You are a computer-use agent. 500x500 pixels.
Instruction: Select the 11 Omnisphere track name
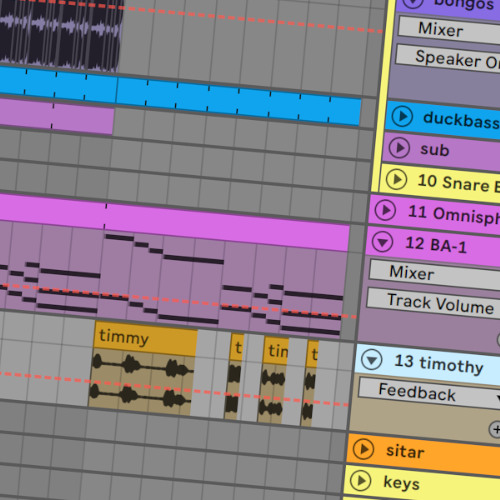tap(453, 214)
